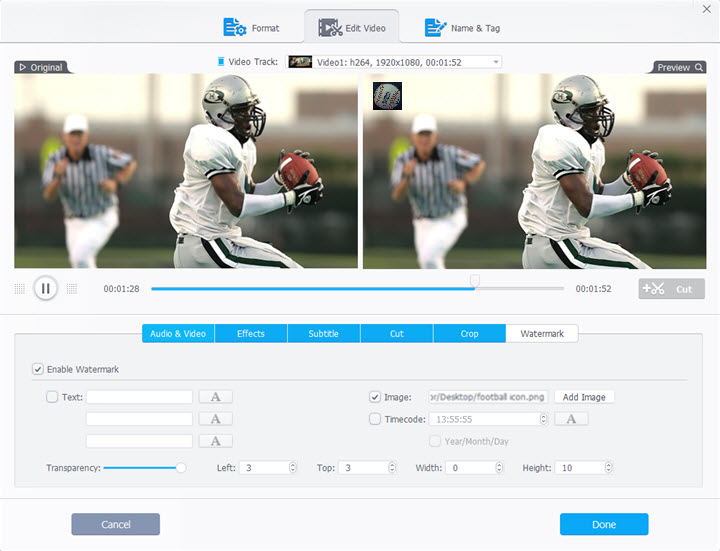
Task: Click the video track film thumbnail
Action: point(300,62)
